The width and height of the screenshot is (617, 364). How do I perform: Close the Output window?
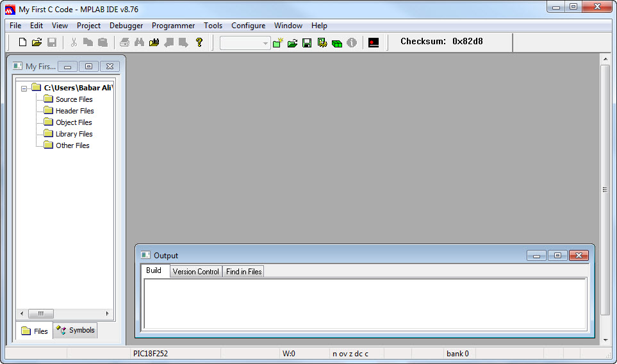pyautogui.click(x=579, y=256)
